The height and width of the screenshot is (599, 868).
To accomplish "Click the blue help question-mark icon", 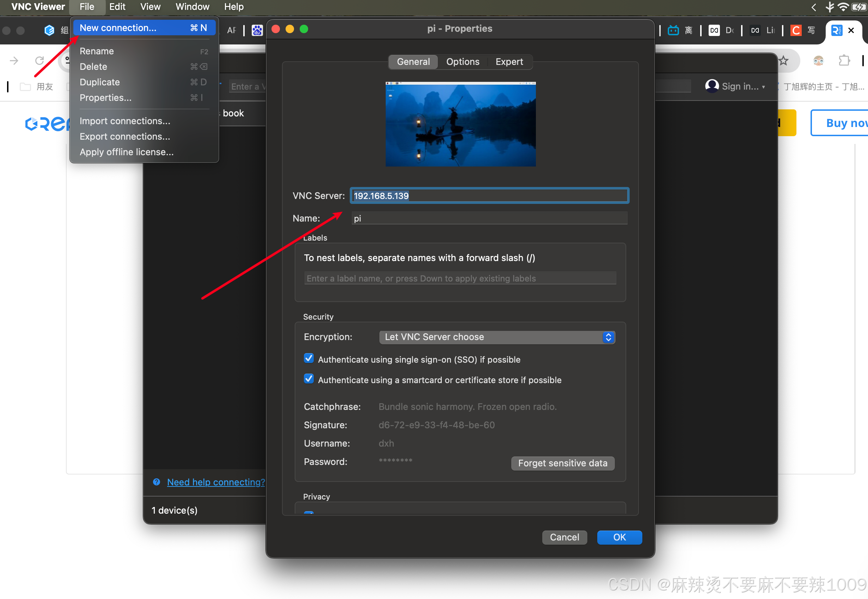I will 157,482.
